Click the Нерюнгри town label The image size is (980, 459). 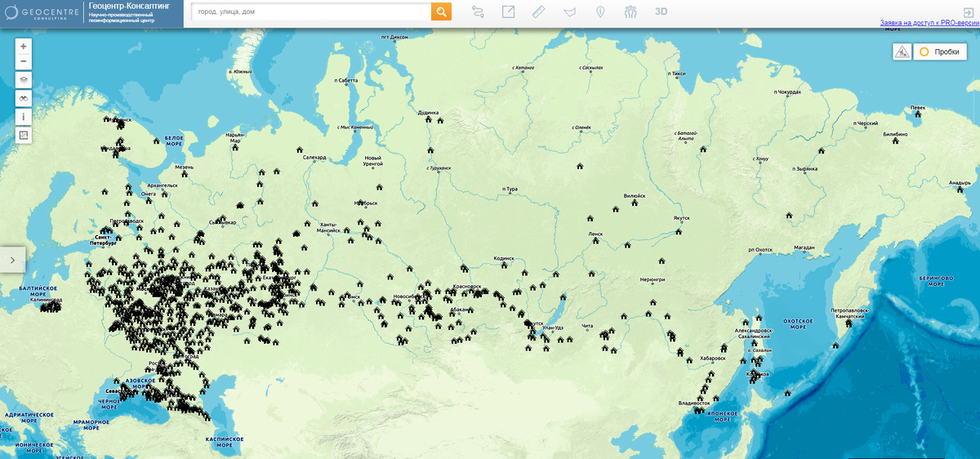653,279
